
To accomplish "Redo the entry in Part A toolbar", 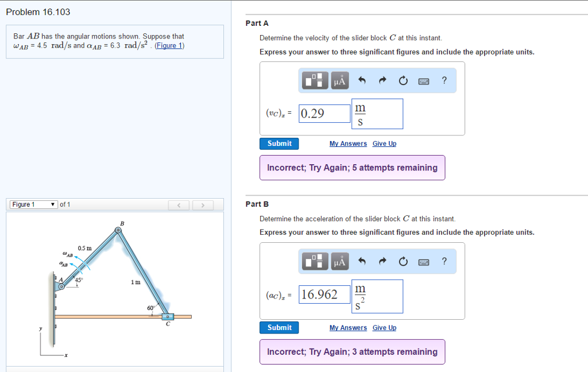I will pyautogui.click(x=382, y=80).
